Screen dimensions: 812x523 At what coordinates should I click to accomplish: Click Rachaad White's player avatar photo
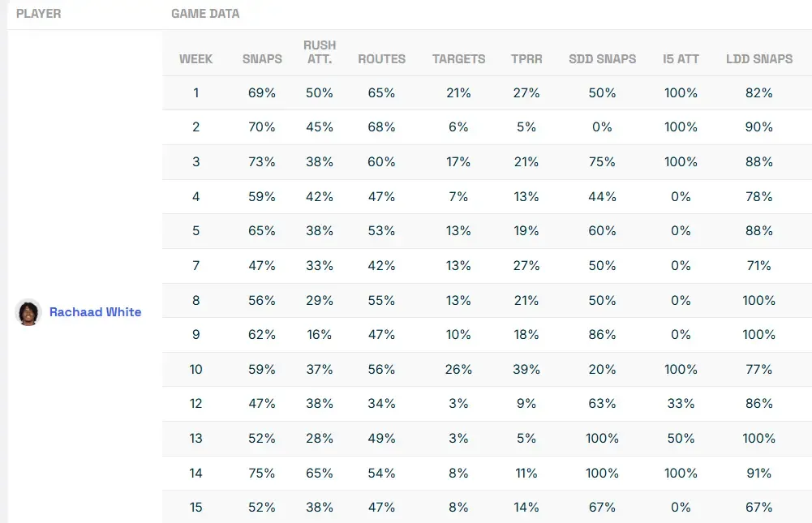(28, 312)
